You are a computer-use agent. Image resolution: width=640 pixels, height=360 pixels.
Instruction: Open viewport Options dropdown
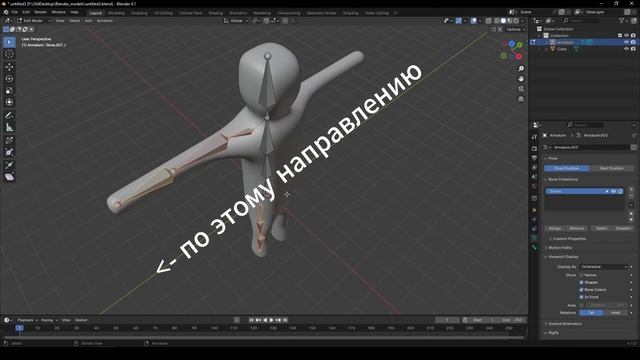516,29
